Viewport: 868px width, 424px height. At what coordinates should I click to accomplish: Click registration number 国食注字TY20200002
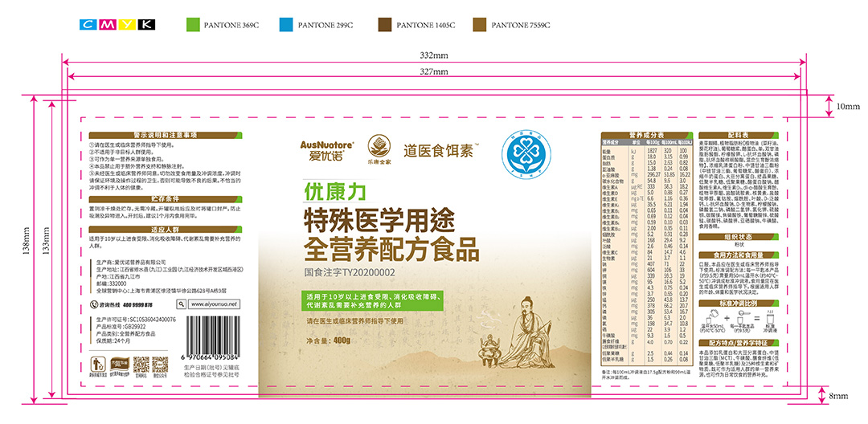[350, 272]
